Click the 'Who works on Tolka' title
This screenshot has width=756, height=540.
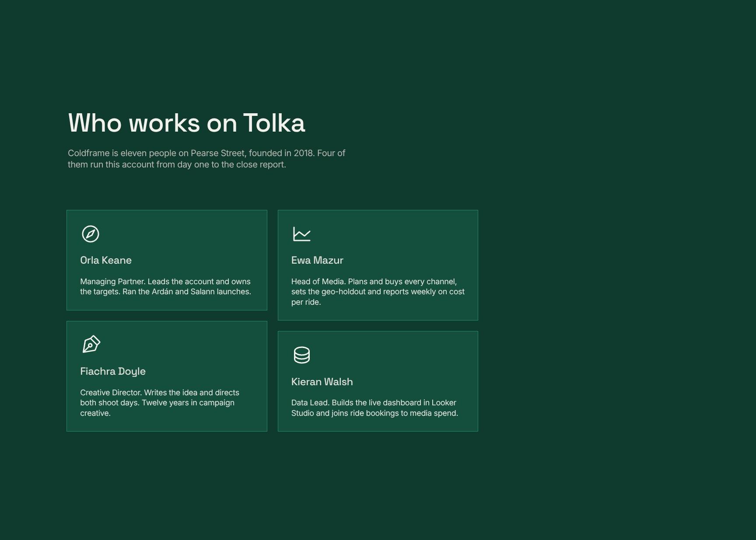click(x=186, y=123)
